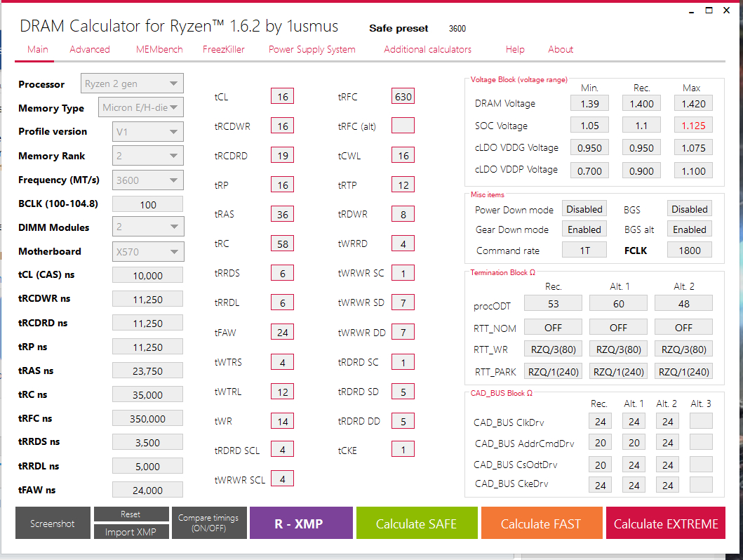Click CAD_BUS AddrCmdDrv Rec. value 20
This screenshot has width=743, height=560.
point(600,443)
